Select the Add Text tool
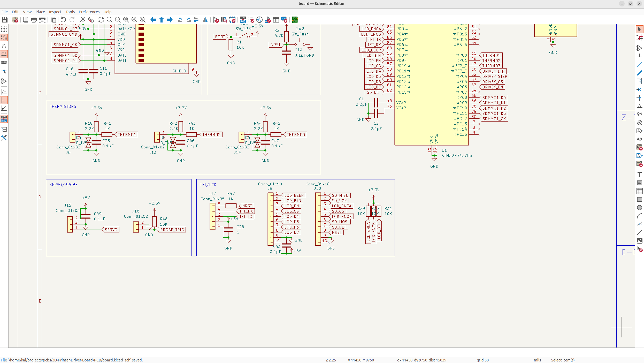 click(x=640, y=175)
